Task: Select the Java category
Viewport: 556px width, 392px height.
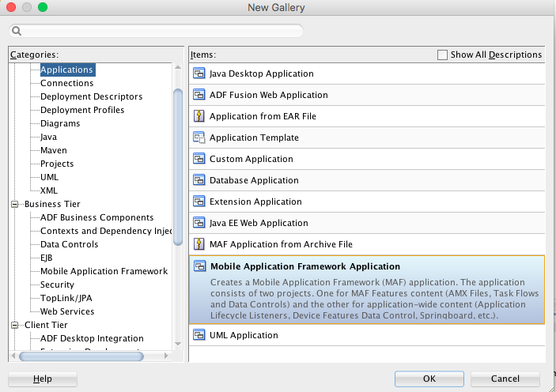Action: click(x=48, y=138)
